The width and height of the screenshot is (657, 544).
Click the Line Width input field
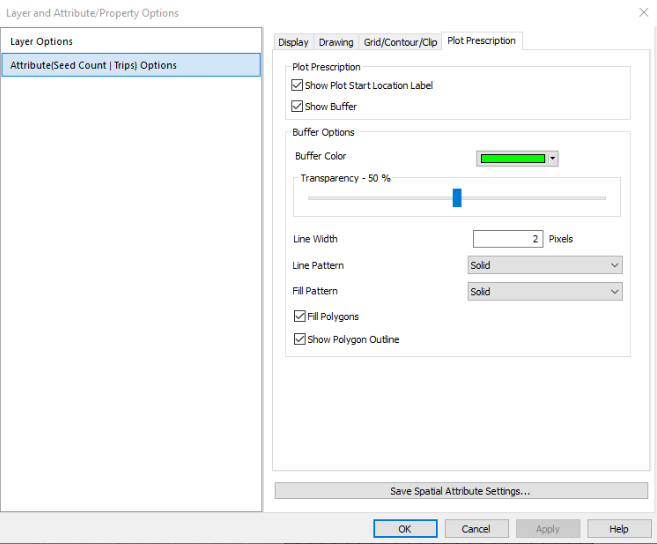507,239
